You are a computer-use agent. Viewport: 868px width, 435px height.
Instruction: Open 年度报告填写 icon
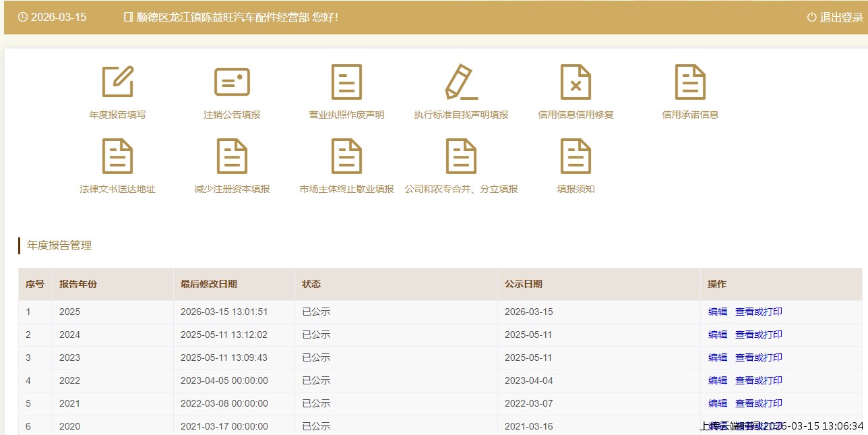pos(117,82)
